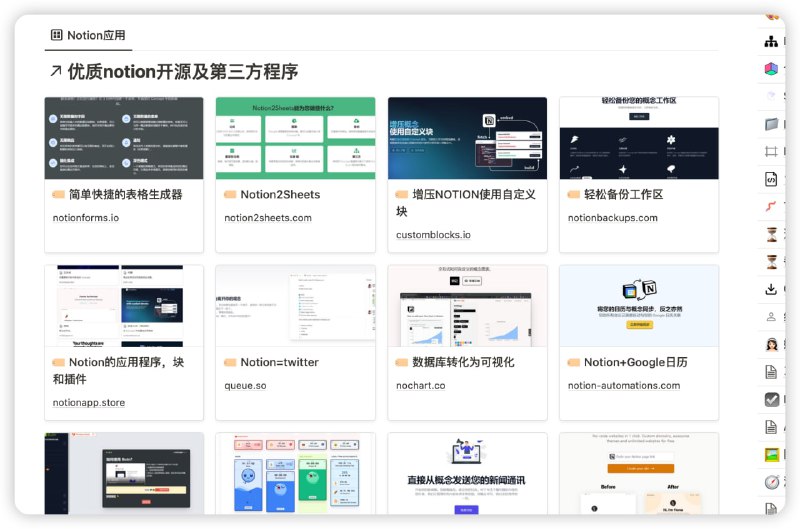Click the gray checkmark box icon in sidebar

[x=771, y=399]
